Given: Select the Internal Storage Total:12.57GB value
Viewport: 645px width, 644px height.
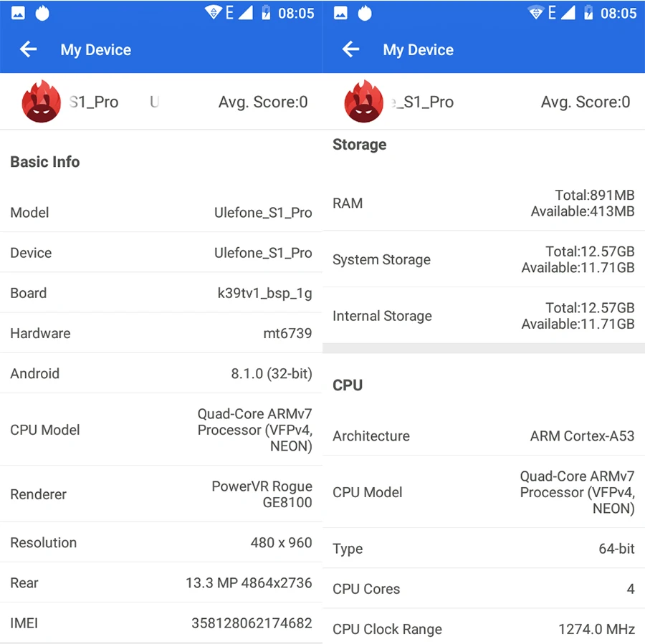Looking at the screenshot, I should (x=590, y=307).
